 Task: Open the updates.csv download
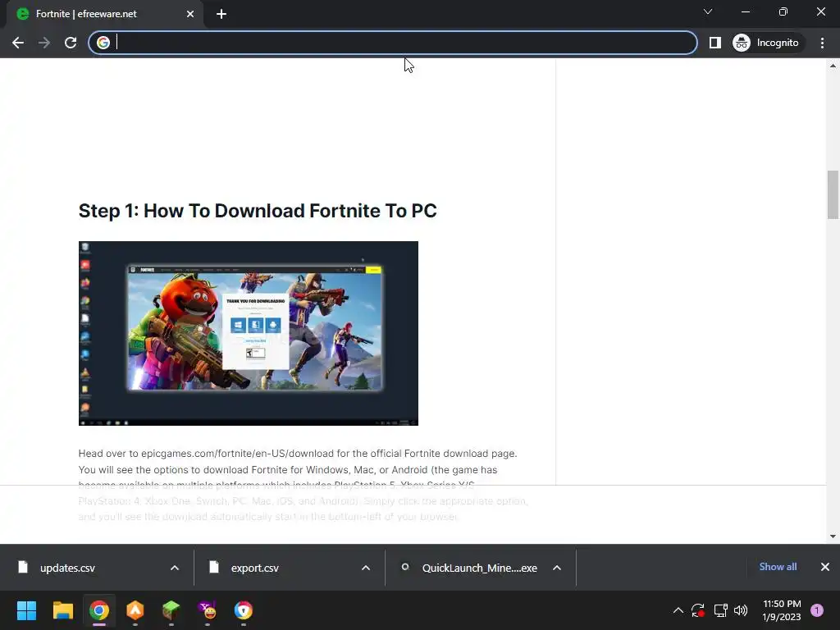tap(67, 568)
